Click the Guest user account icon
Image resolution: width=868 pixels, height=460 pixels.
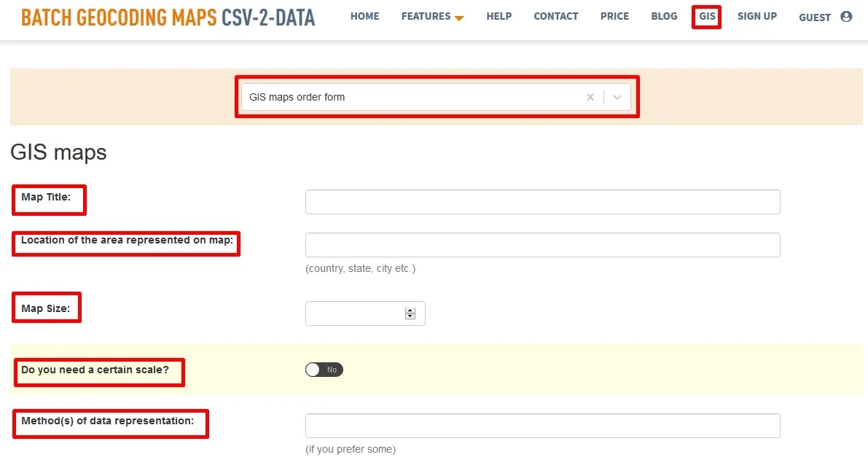tap(845, 17)
